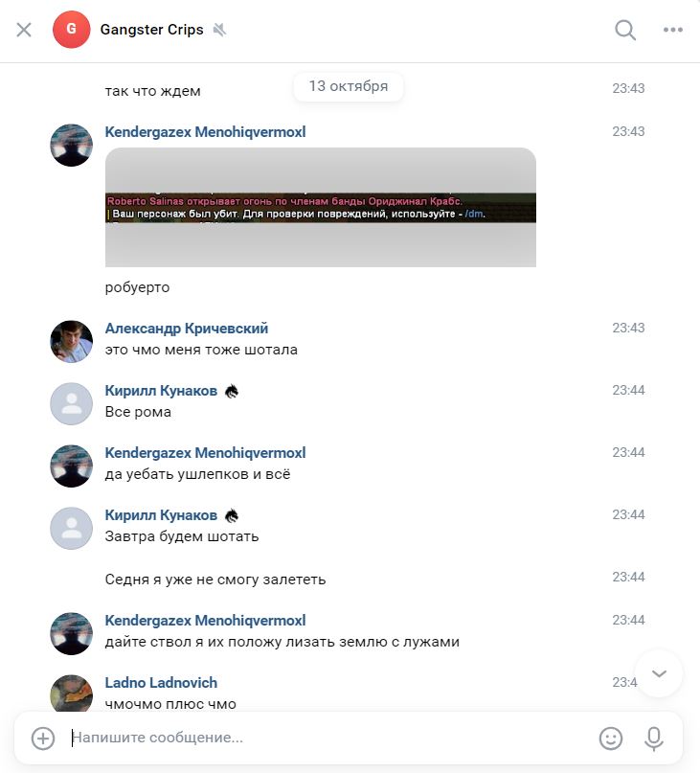
Task: Click the muted notifications icon
Action: pyautogui.click(x=219, y=30)
